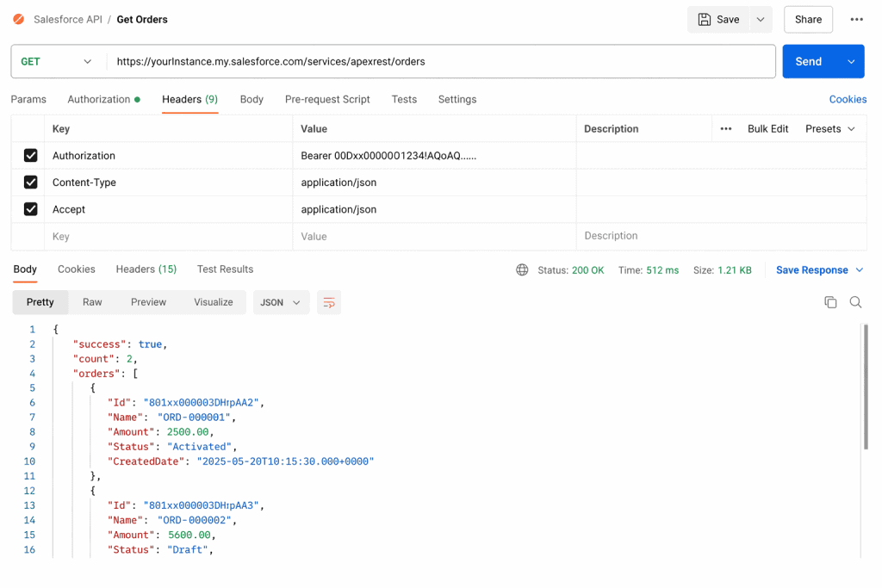Switch the response view to Preview
This screenshot has height=588, width=882.
[x=148, y=302]
